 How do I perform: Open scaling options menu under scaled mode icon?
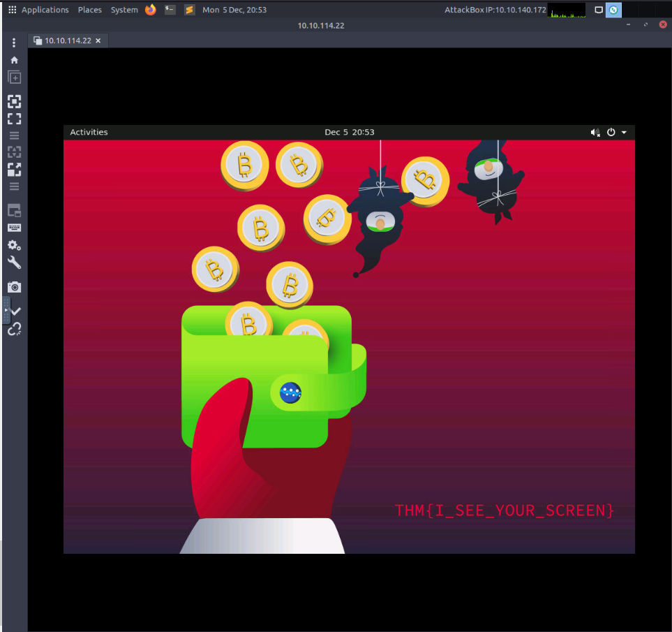[14, 186]
